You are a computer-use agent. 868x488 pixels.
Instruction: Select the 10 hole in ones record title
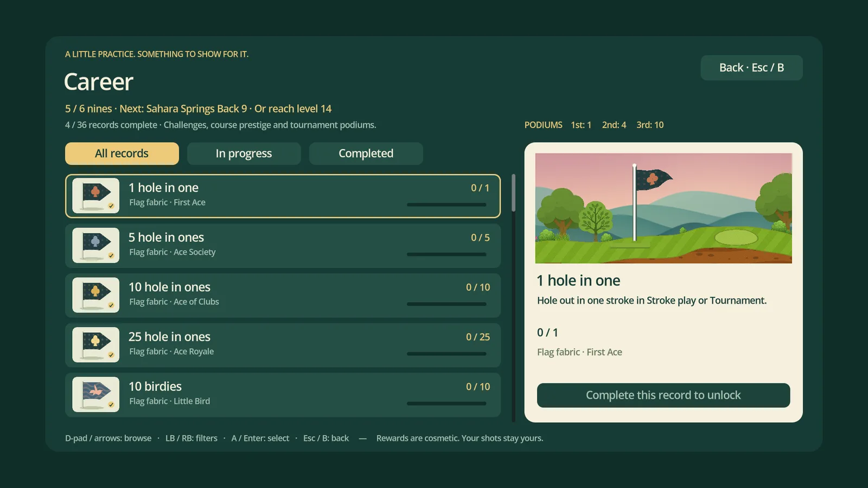point(169,287)
